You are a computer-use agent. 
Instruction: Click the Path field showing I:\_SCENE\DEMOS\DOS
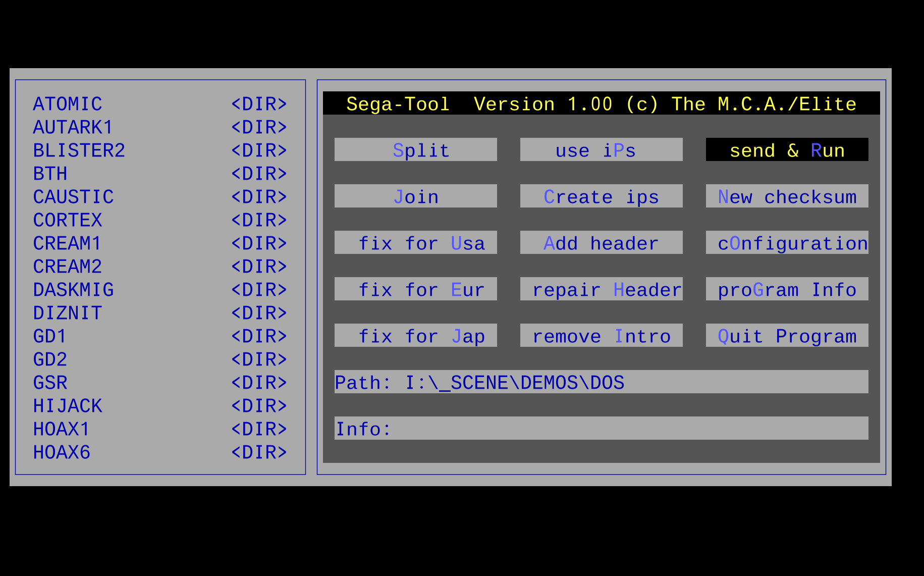pyautogui.click(x=601, y=382)
